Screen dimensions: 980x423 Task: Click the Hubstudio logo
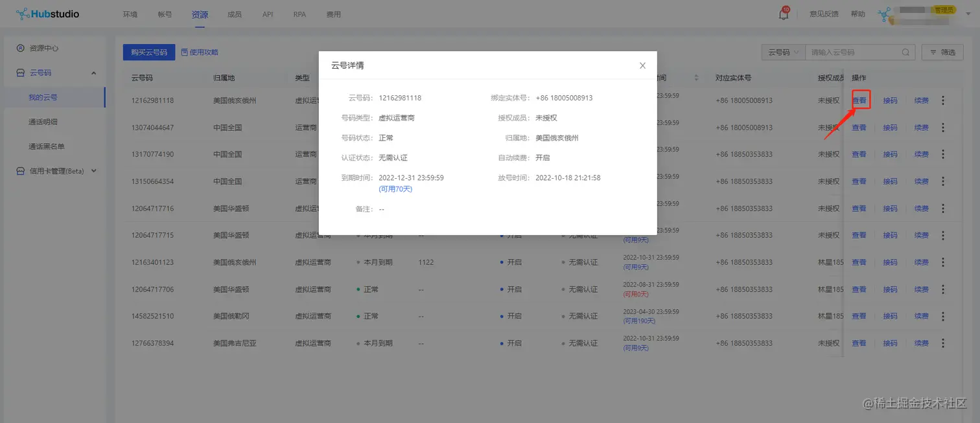(x=47, y=14)
